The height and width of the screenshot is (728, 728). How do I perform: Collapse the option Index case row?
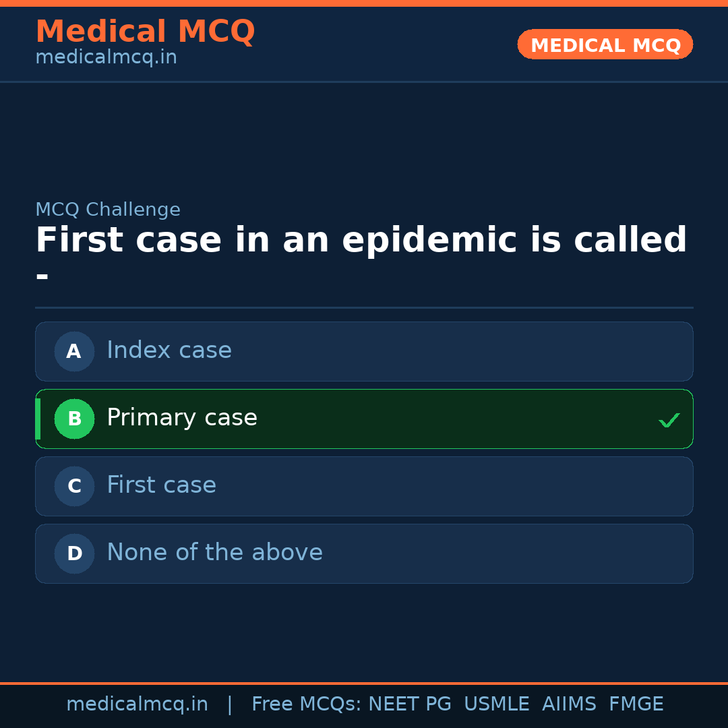pyautogui.click(x=364, y=351)
